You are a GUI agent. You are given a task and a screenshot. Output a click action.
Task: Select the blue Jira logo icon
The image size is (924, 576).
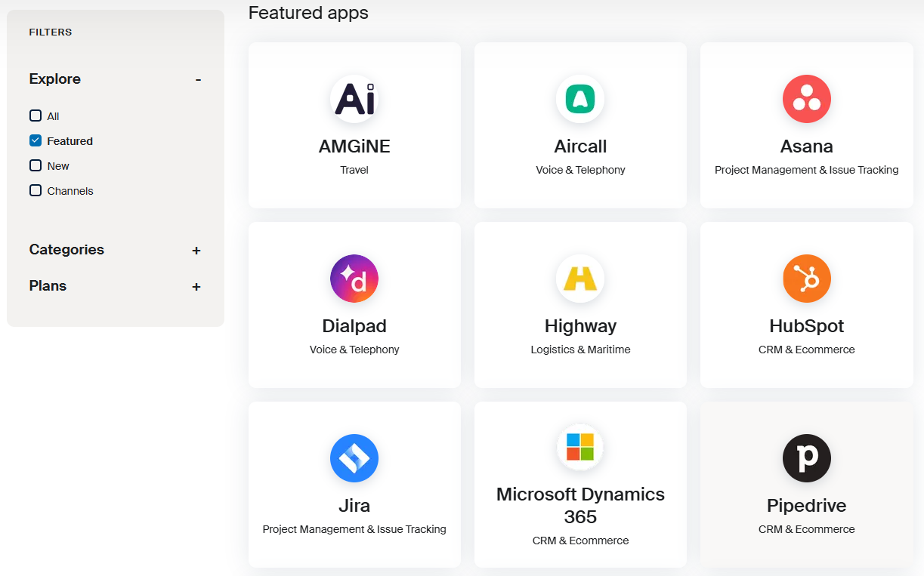click(354, 458)
